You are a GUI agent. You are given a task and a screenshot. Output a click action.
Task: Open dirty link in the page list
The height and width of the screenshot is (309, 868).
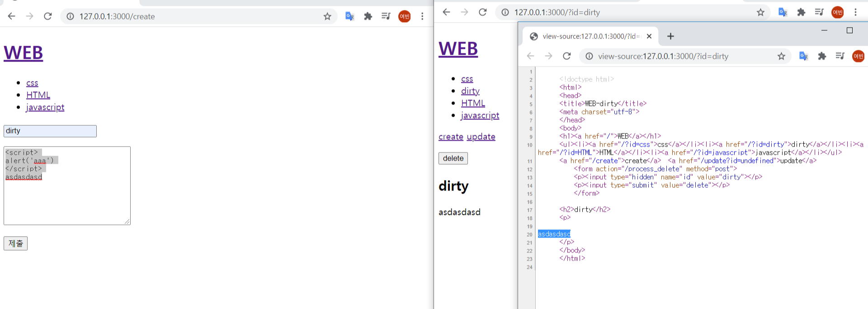[x=470, y=91]
